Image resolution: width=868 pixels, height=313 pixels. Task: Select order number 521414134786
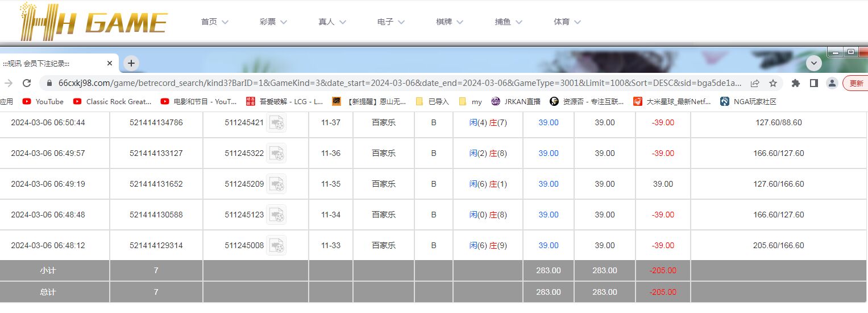pos(156,122)
